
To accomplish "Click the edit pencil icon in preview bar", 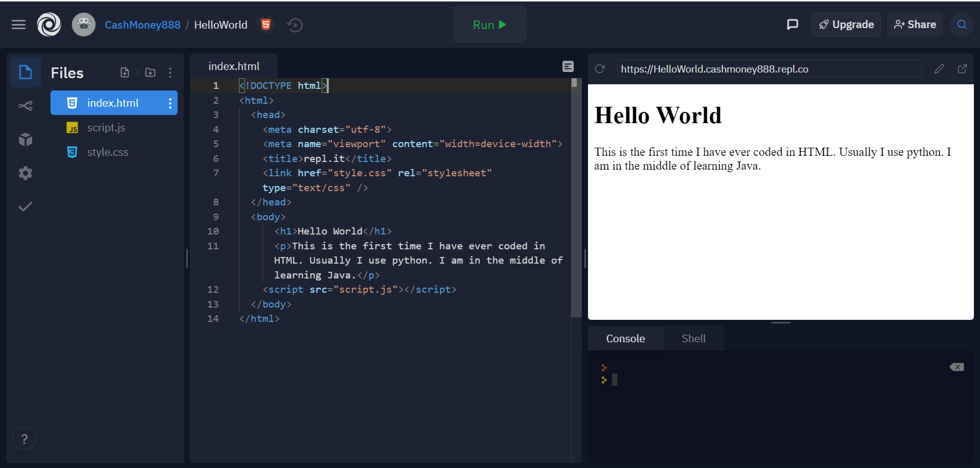I will coord(939,68).
